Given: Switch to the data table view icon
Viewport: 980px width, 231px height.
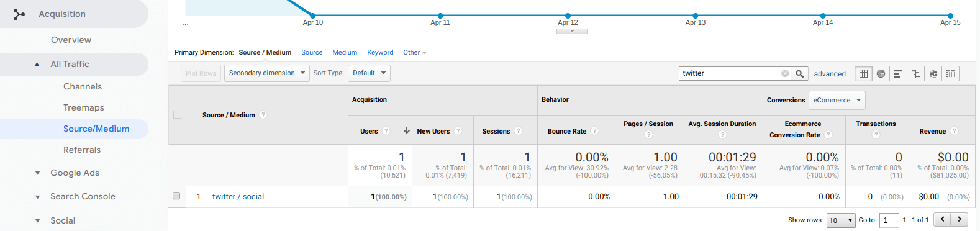Looking at the screenshot, I should point(863,73).
